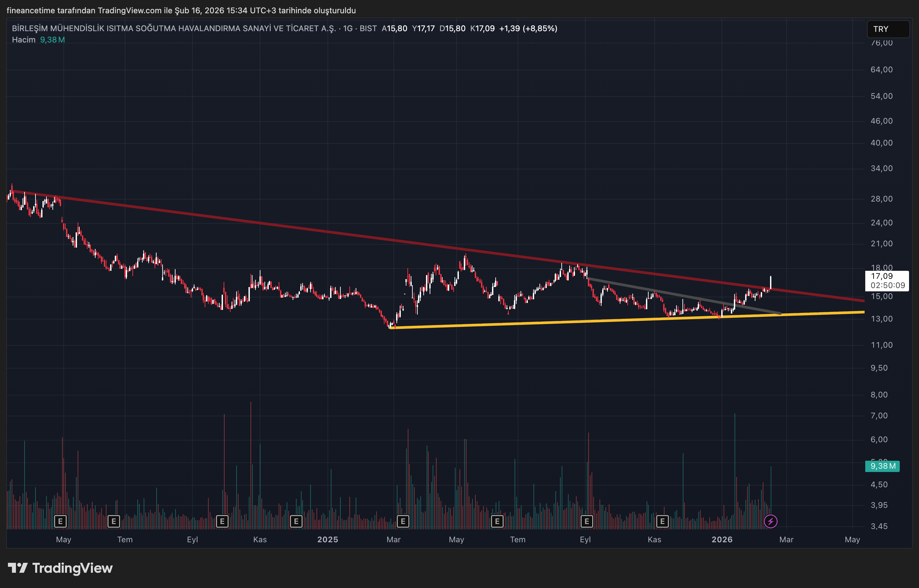
Task: Click the green 9,38 M volume badge
Action: click(x=882, y=466)
